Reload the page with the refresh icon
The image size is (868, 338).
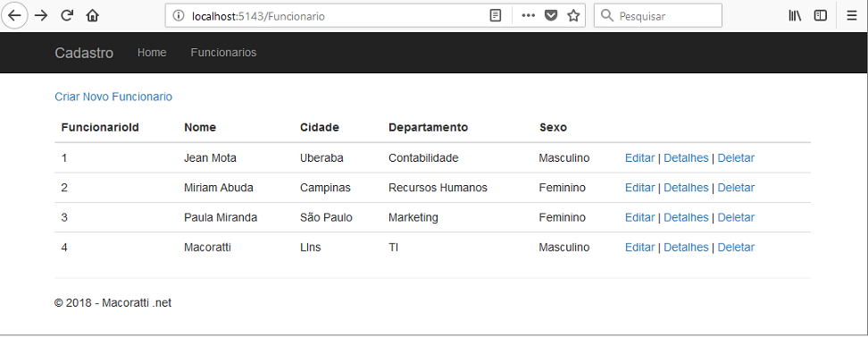point(68,15)
